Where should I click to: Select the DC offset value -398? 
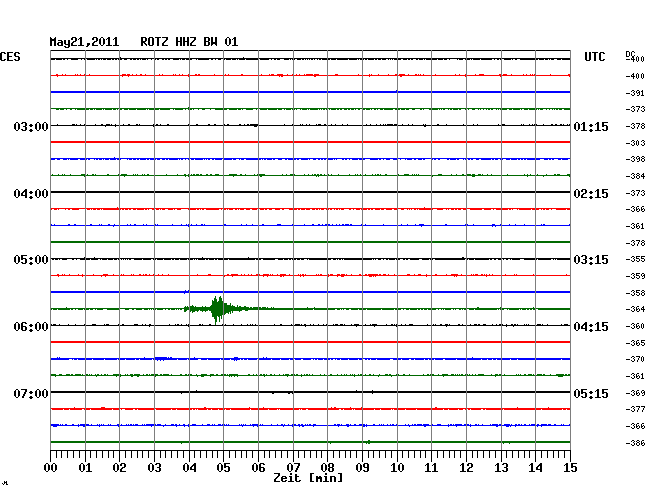[635, 159]
